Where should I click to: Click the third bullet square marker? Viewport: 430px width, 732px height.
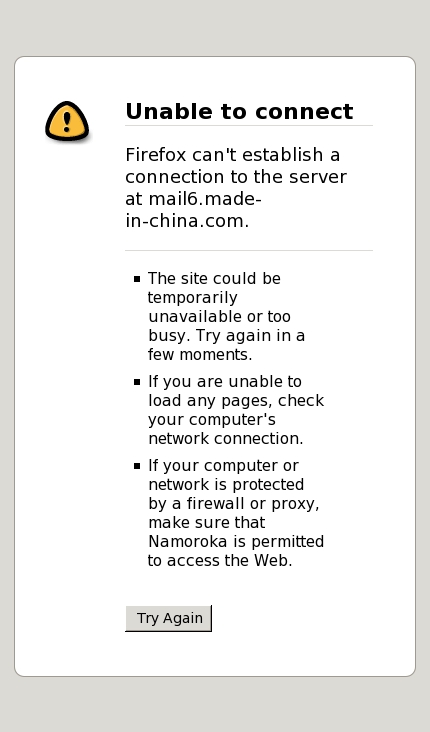point(137,466)
